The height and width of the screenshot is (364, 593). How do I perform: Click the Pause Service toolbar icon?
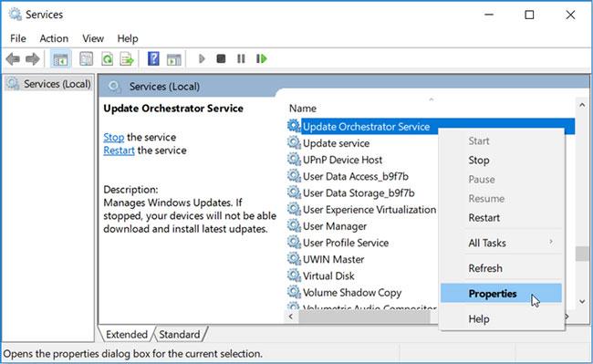coord(241,58)
